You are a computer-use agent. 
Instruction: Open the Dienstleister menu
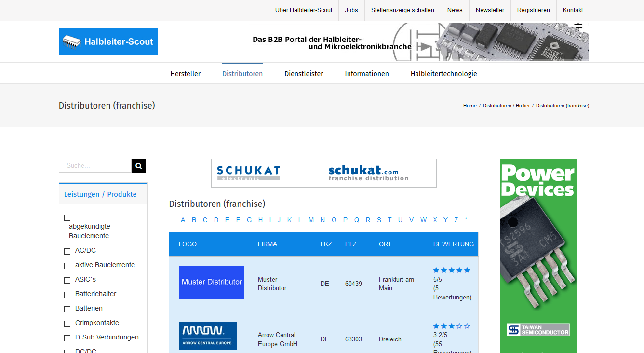(x=304, y=74)
